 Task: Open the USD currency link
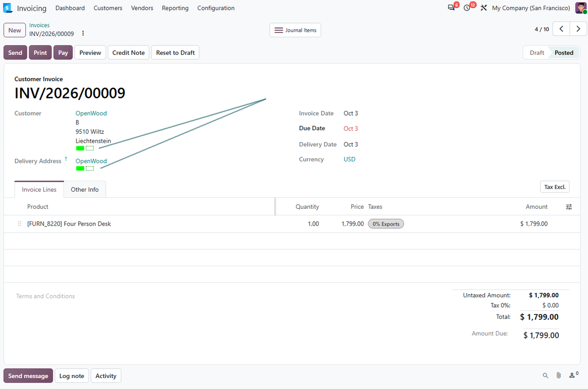coord(350,159)
